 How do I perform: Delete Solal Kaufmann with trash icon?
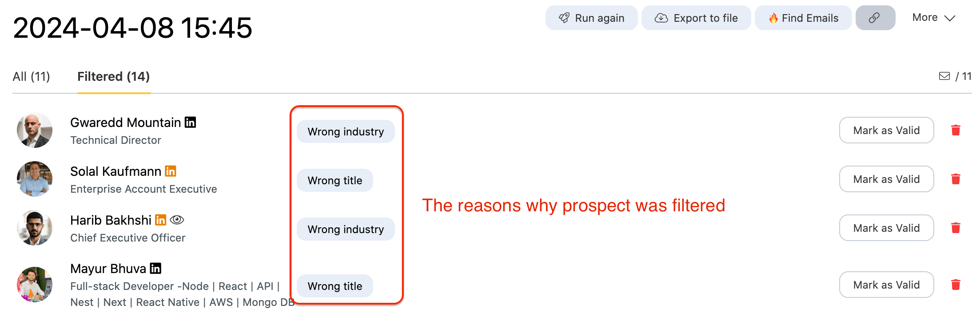pos(956,179)
